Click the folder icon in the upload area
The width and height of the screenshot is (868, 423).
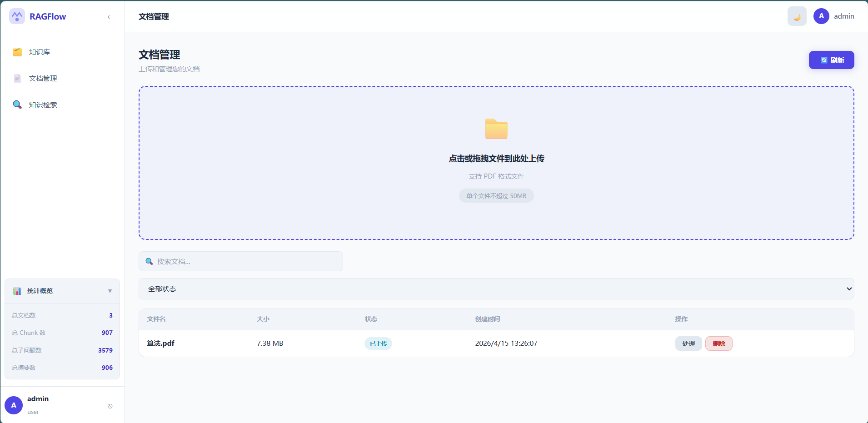point(496,129)
